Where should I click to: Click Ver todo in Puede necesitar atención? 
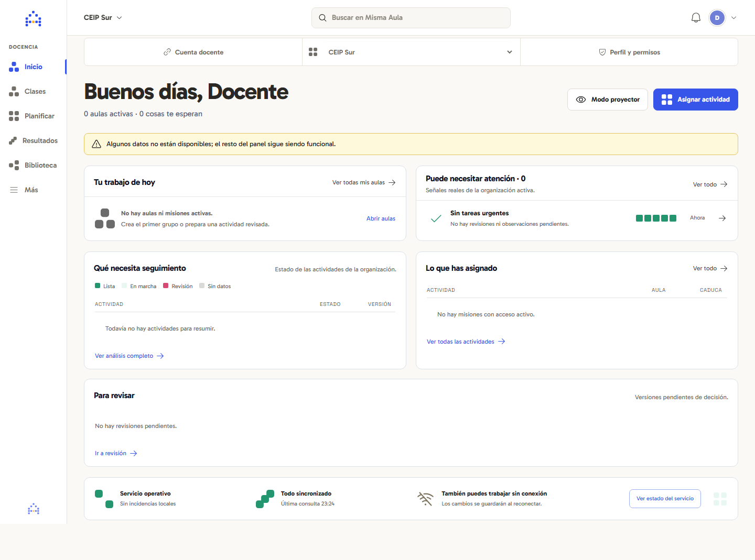point(710,184)
